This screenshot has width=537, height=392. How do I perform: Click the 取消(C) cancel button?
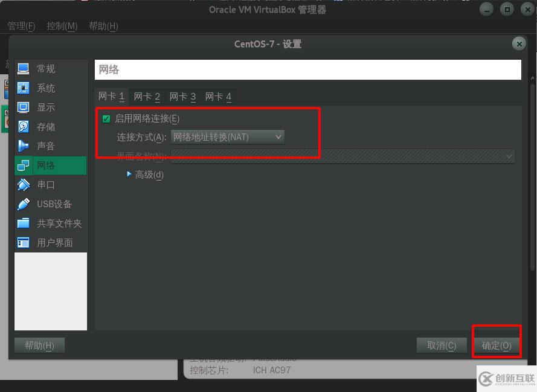[442, 345]
